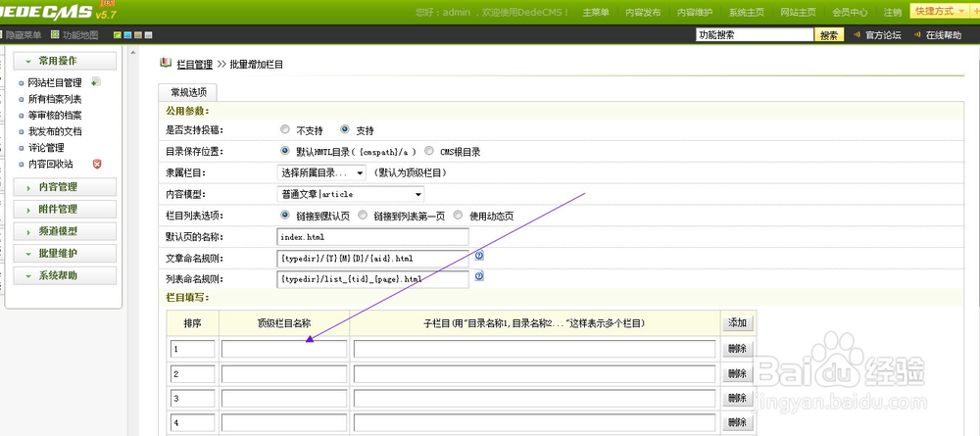The width and height of the screenshot is (980, 436).
Task: Select 链接到默认页 list option
Action: coord(285,215)
